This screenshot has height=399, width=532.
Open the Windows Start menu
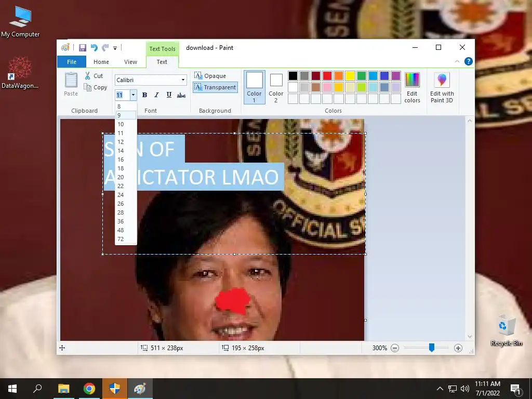point(12,389)
